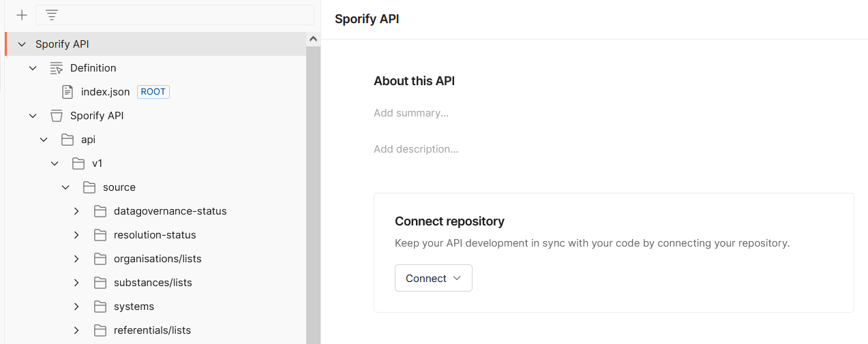The image size is (868, 344).
Task: Click the api folder icon
Action: coord(67,140)
